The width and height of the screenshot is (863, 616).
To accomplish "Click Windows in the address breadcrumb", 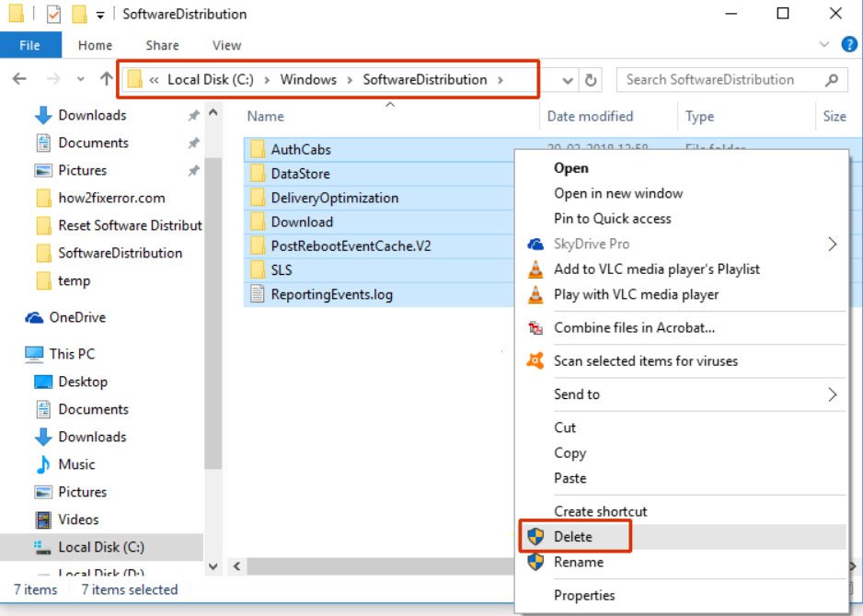I will [x=308, y=80].
